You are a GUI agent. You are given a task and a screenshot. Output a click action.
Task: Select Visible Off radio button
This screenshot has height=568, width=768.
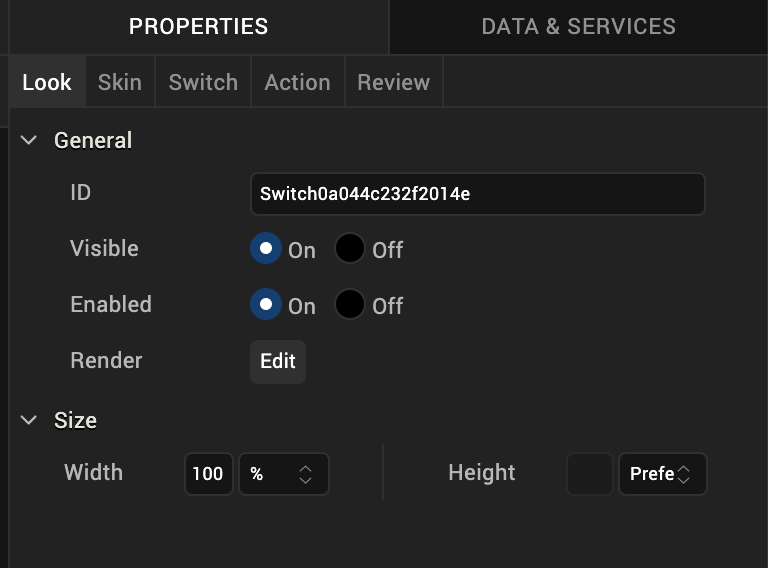tap(350, 249)
